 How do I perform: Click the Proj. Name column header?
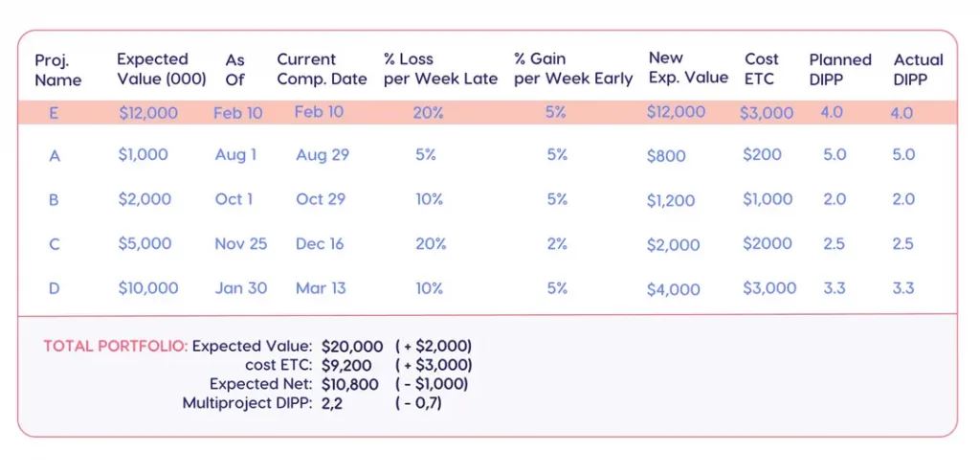tap(57, 70)
